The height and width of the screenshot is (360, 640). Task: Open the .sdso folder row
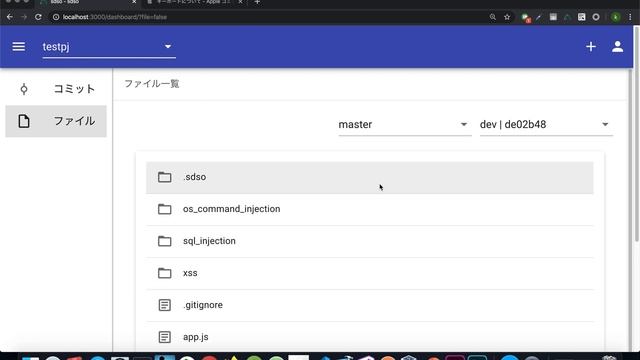click(369, 177)
